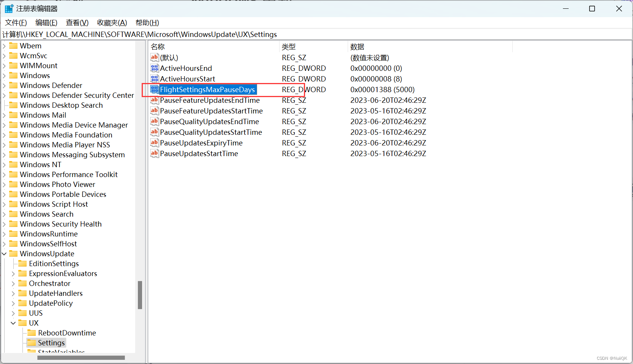Click the WindowsUpdate folder icon
Viewport: 633px width, 364px height.
pos(13,254)
